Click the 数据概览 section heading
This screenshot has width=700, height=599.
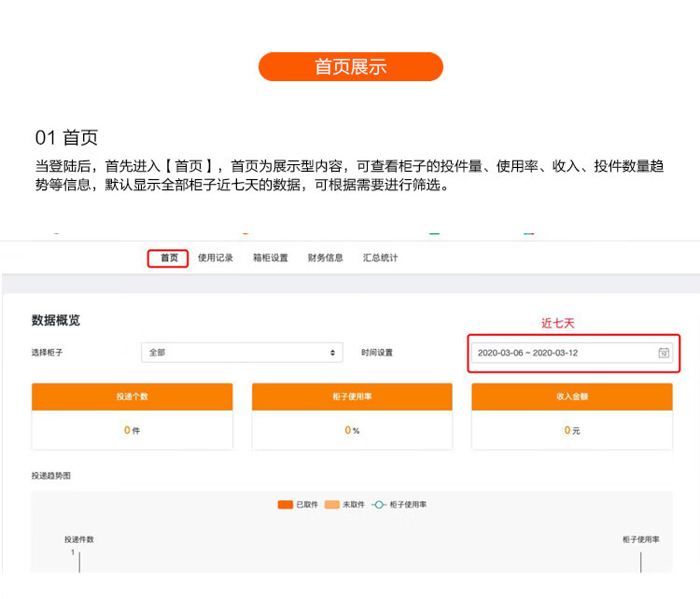point(56,320)
